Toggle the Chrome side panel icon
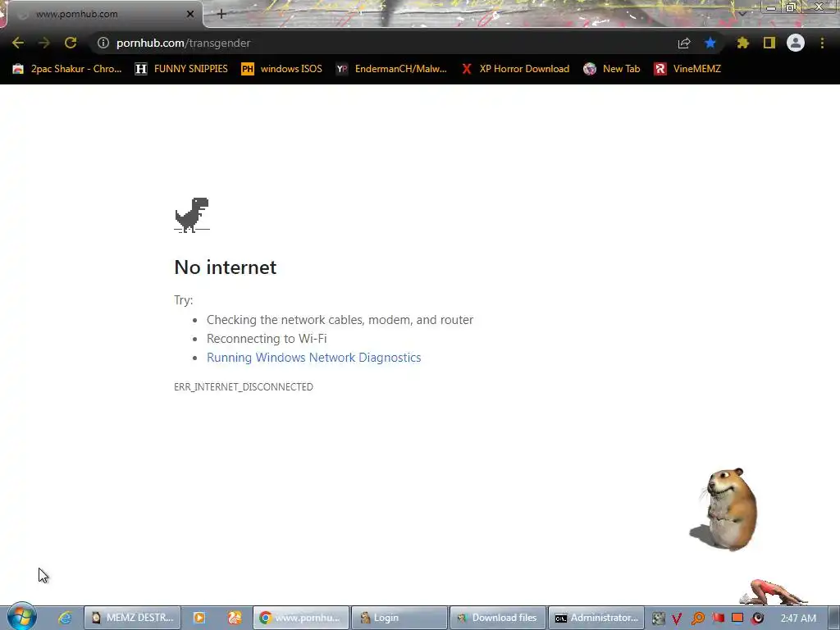Image resolution: width=840 pixels, height=630 pixels. pyautogui.click(x=769, y=43)
